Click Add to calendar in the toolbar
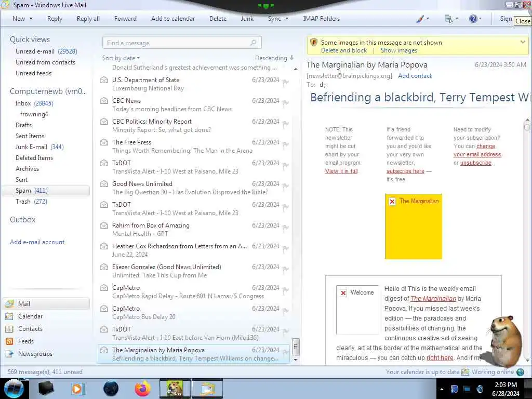Screen dimensions: 532x399 click(173, 19)
